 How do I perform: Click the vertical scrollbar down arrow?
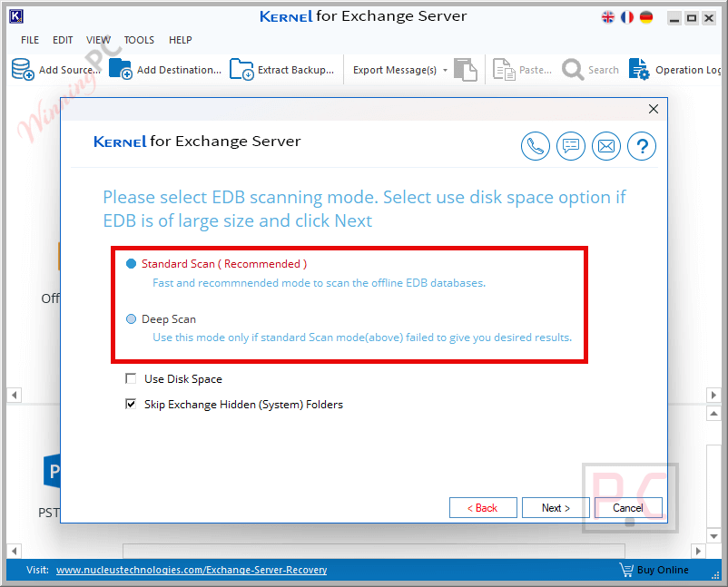point(713,536)
